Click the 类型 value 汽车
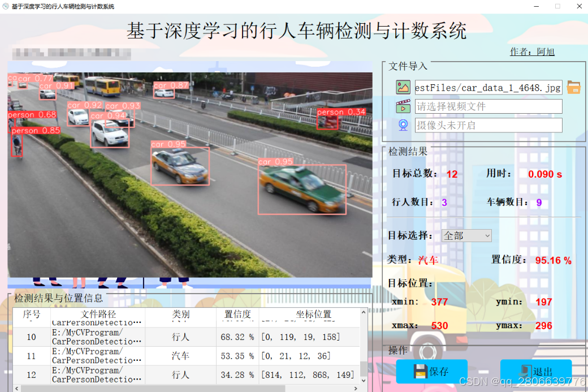 (428, 260)
